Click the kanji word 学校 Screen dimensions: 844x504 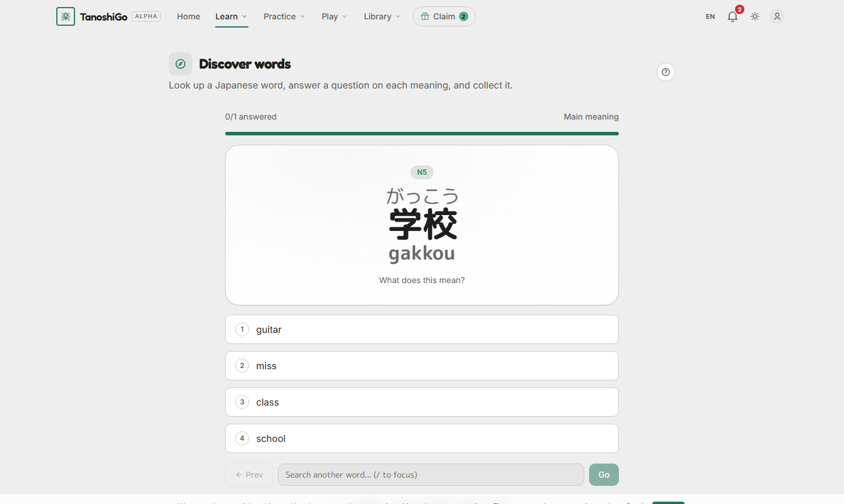point(423,224)
